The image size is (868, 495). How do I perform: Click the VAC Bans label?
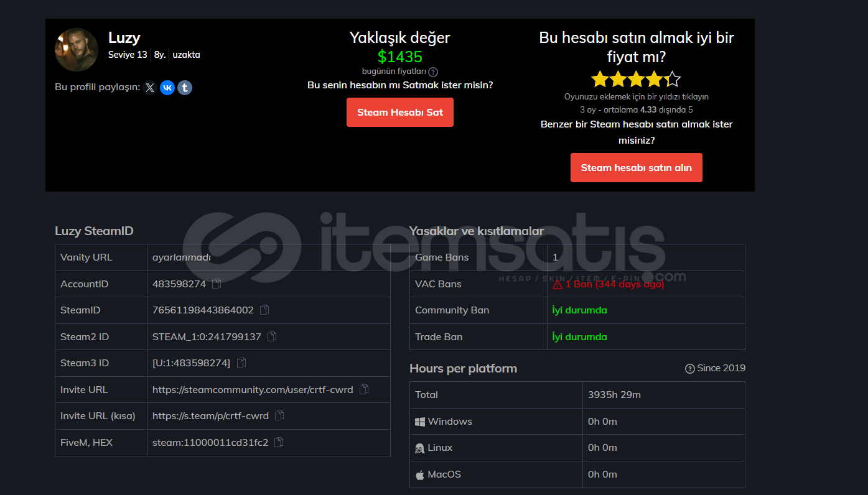click(438, 284)
